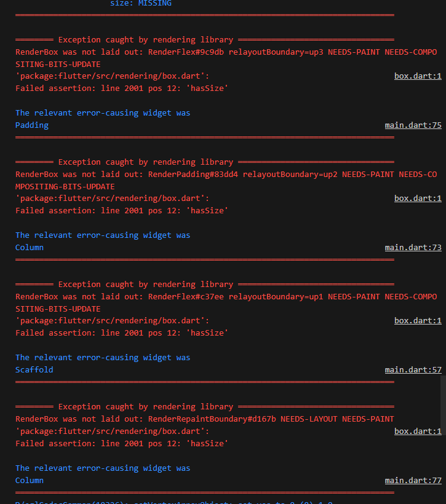
Task: Open box.dart:1 link in RenderRepaintBoundary#d167b exception
Action: coord(418,431)
